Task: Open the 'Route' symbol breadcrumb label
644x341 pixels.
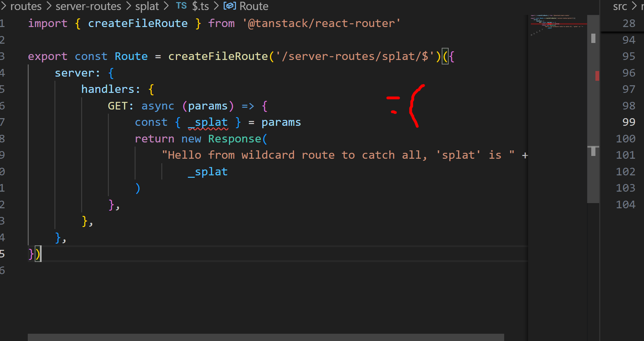Action: 254,6
